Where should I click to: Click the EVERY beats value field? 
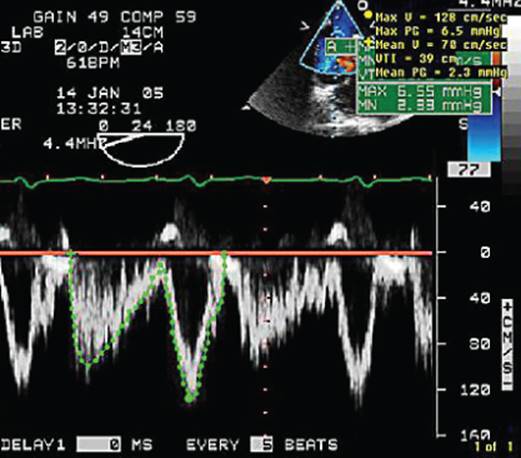(x=262, y=445)
